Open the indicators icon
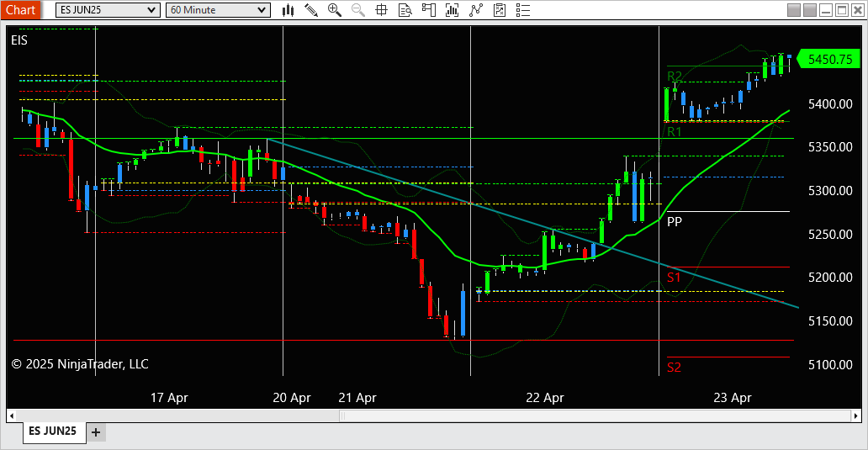 point(453,10)
